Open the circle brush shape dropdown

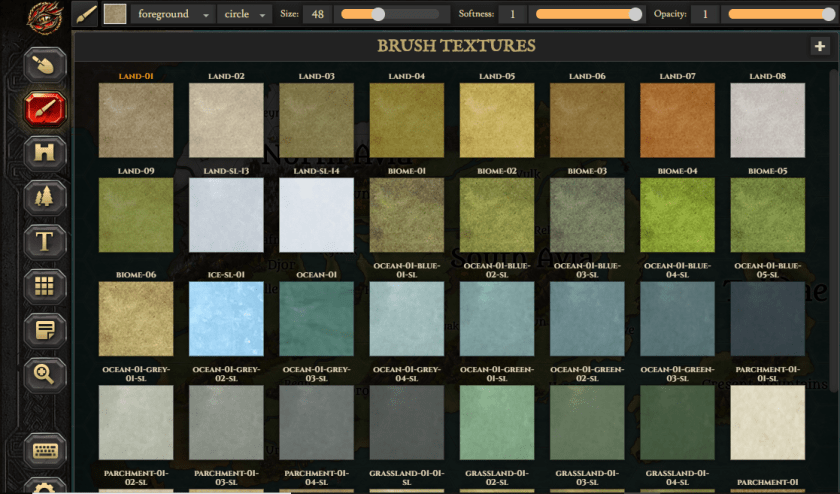(x=246, y=14)
